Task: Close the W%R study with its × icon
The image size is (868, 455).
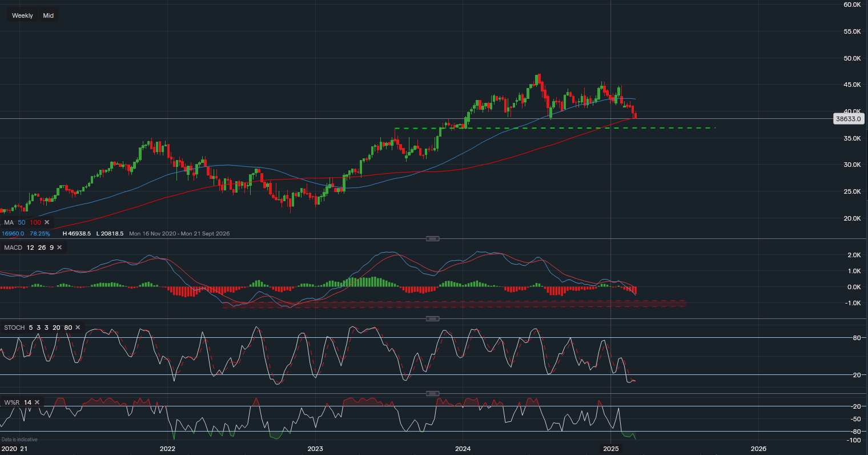Action: coord(36,402)
